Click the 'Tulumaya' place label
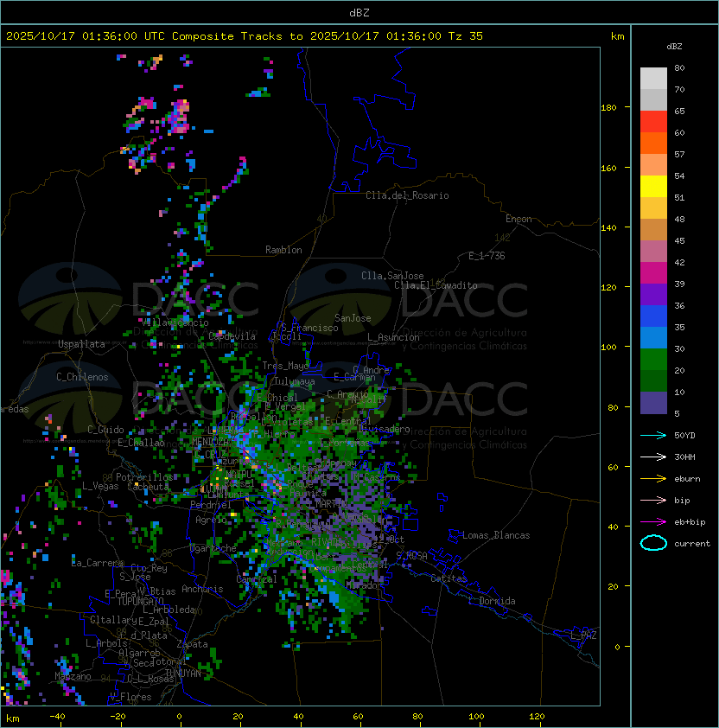Viewport: 719px width, 728px height. [x=295, y=381]
